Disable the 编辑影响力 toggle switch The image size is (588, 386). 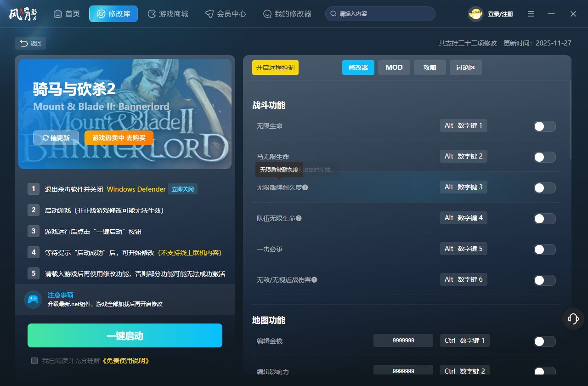click(544, 371)
